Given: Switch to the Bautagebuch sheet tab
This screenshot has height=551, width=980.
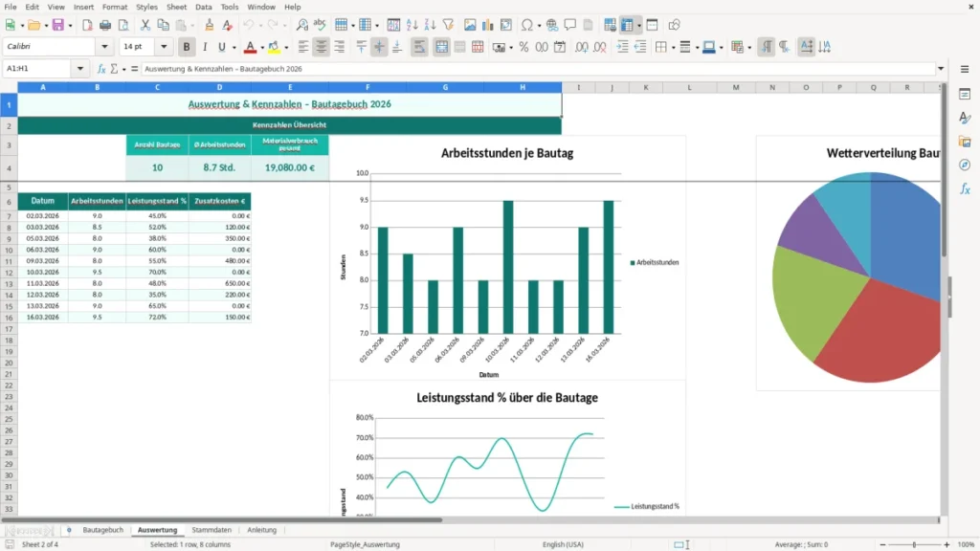Looking at the screenshot, I should coord(103,530).
